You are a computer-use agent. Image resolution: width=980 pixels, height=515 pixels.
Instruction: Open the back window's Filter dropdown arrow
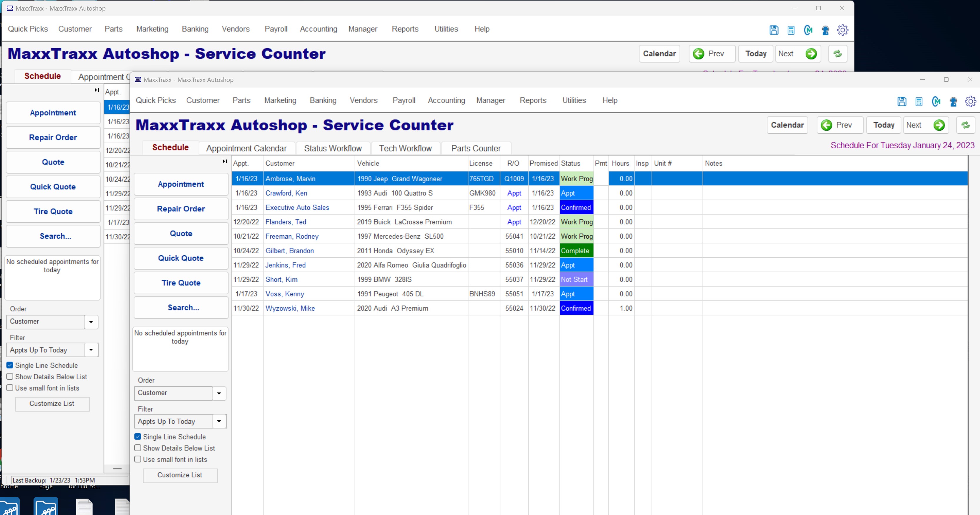[91, 350]
